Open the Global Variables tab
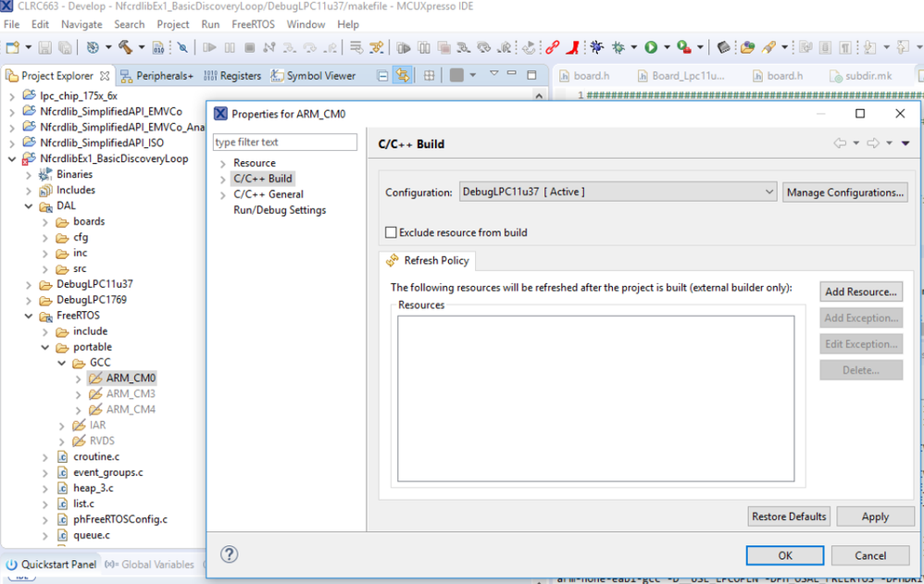Screen dimensions: 924x584 (150, 564)
